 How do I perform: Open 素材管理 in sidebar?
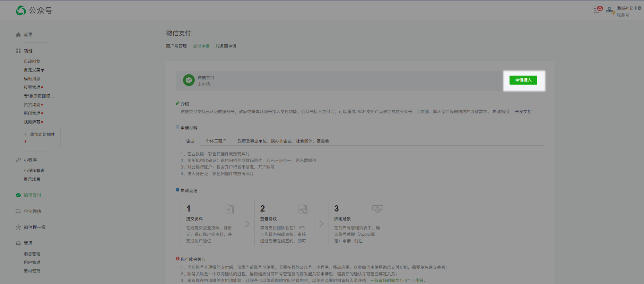click(32, 271)
